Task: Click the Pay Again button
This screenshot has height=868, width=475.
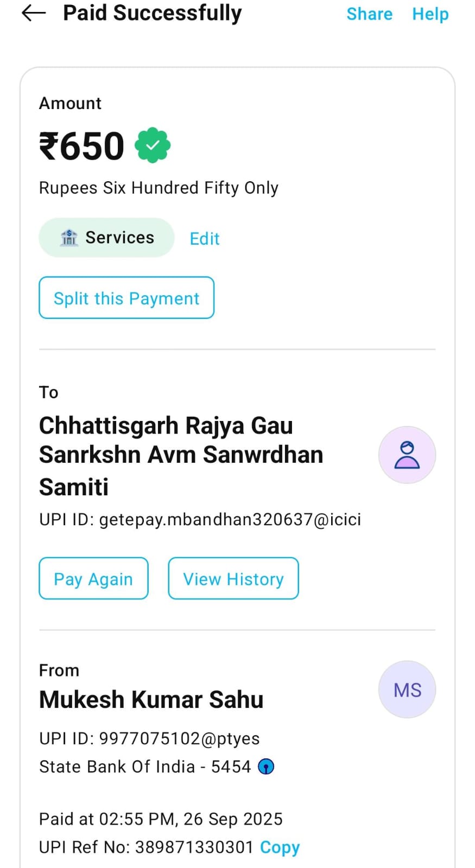Action: coord(93,578)
